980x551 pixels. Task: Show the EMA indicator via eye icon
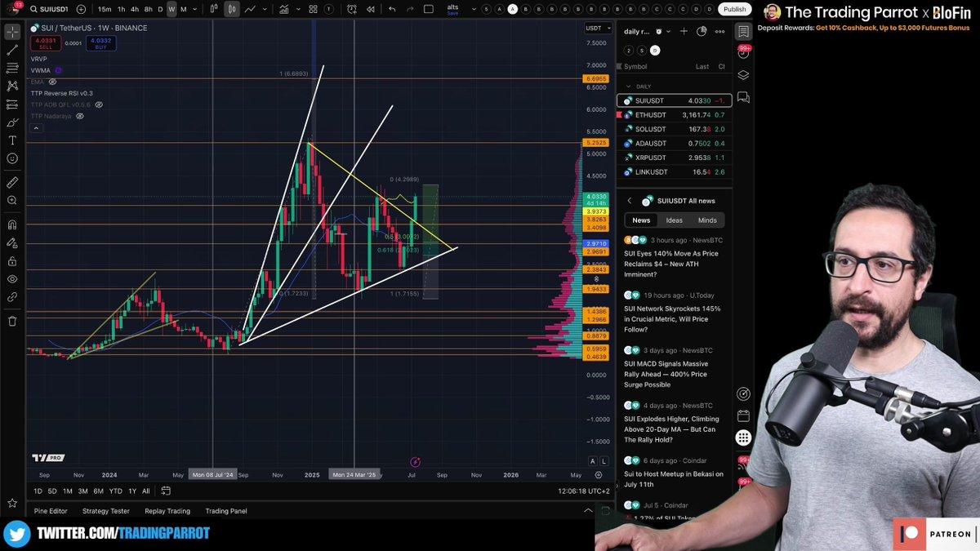click(52, 82)
